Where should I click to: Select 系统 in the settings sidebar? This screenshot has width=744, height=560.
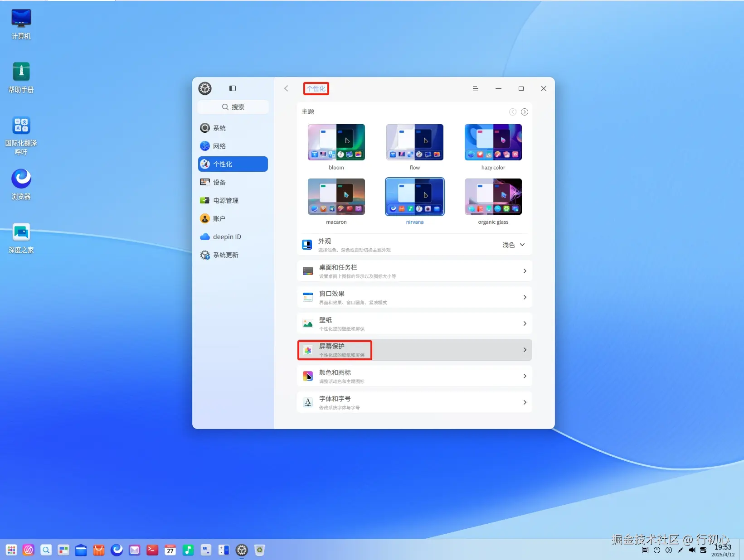click(233, 128)
